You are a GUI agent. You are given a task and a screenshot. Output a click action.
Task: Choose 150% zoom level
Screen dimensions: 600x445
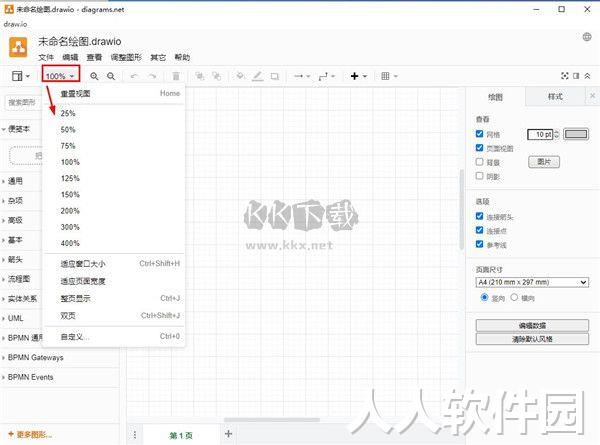click(114, 194)
